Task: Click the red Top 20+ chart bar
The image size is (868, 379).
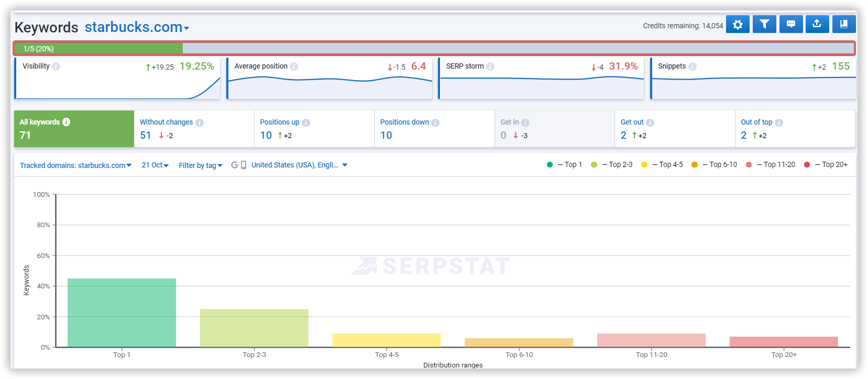Action: (x=784, y=342)
